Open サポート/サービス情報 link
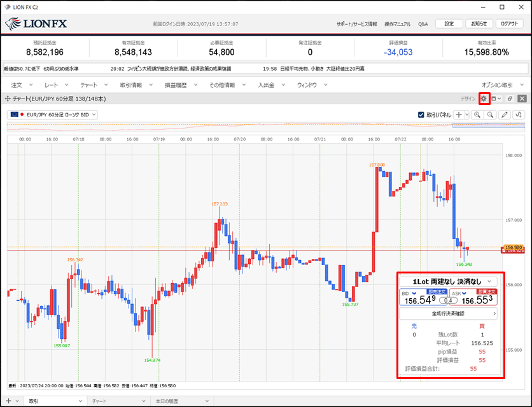This screenshot has height=407, width=532. pos(356,24)
